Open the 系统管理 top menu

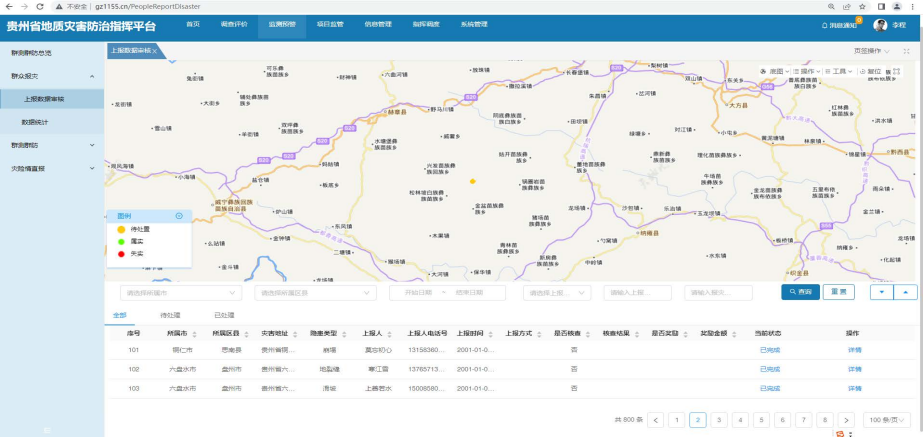point(474,25)
